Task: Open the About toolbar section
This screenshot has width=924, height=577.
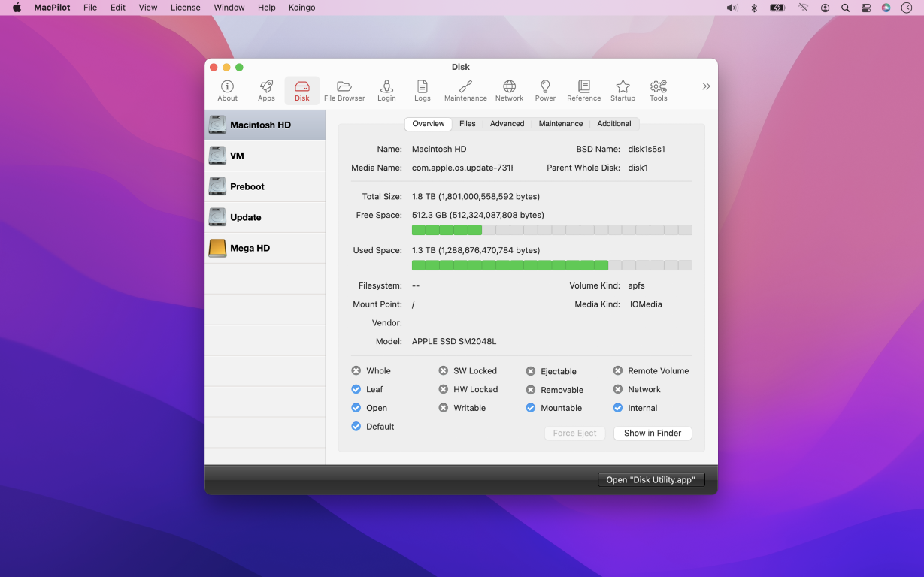Action: [227, 90]
